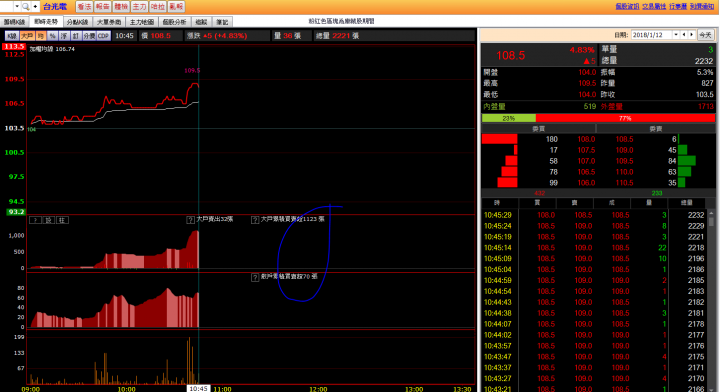The height and width of the screenshot is (392, 720).
Task: Select the 10:45:14 tick row
Action: tap(594, 248)
